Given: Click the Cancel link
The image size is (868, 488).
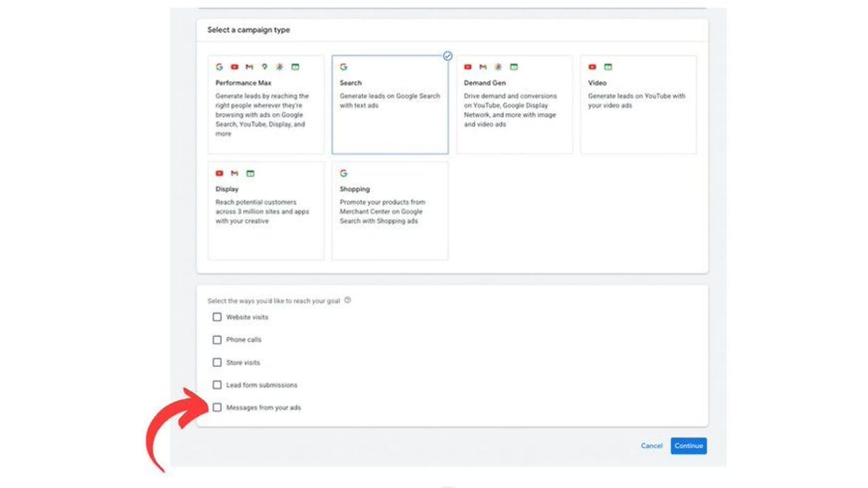Looking at the screenshot, I should pos(652,446).
